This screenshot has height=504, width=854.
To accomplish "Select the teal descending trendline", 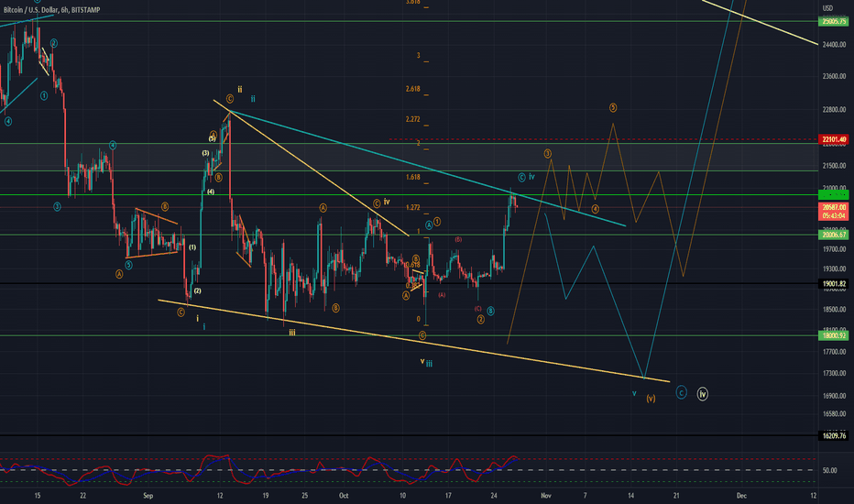I will 428,169.
